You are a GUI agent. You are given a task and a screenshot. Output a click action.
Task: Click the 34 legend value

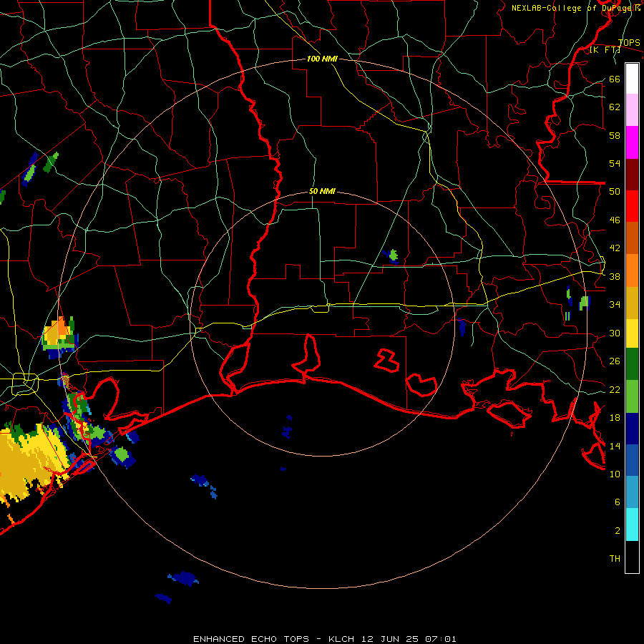(x=615, y=305)
